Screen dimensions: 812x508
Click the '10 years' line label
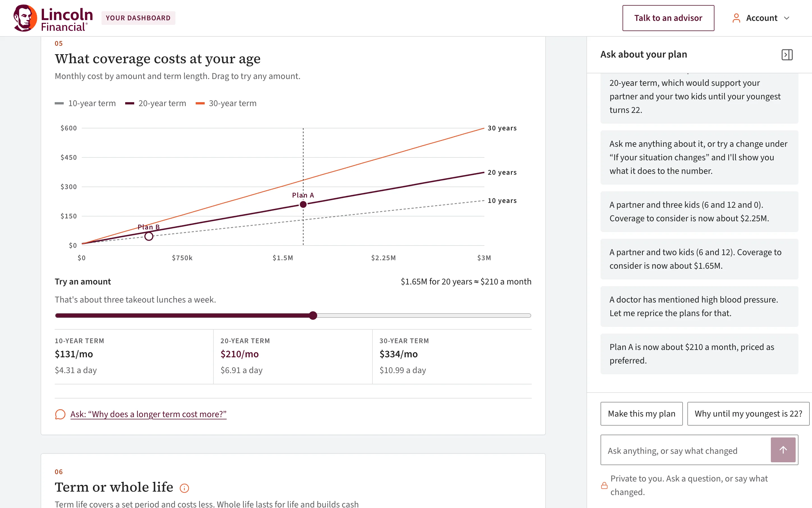tap(502, 201)
